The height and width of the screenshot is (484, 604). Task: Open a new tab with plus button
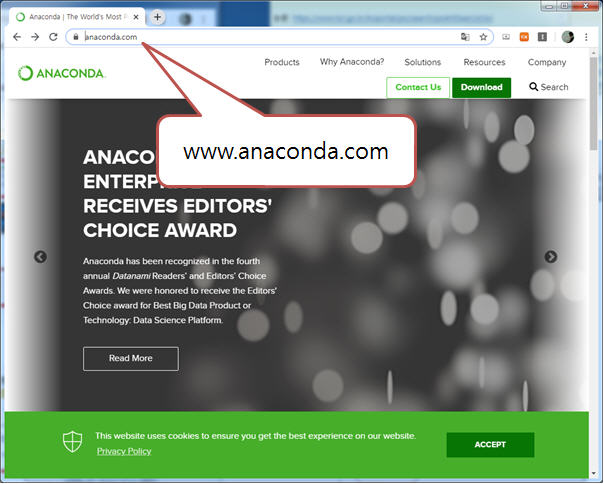coord(157,17)
